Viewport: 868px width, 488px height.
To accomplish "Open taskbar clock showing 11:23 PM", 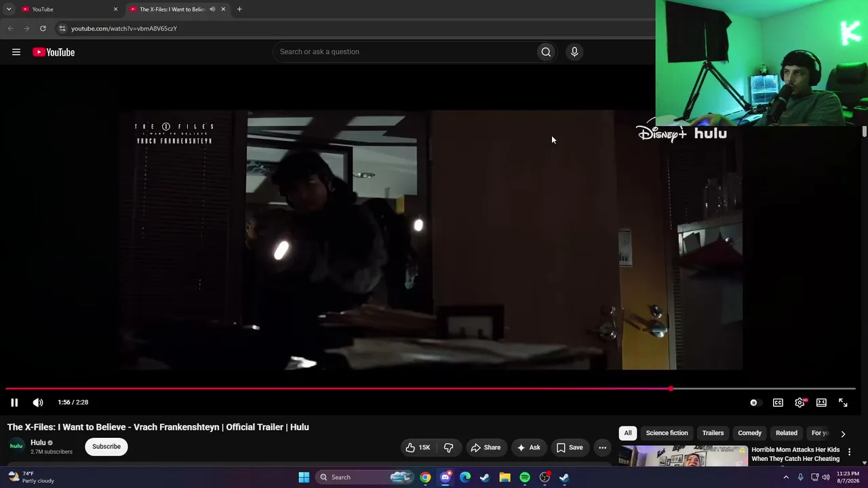I will point(848,477).
